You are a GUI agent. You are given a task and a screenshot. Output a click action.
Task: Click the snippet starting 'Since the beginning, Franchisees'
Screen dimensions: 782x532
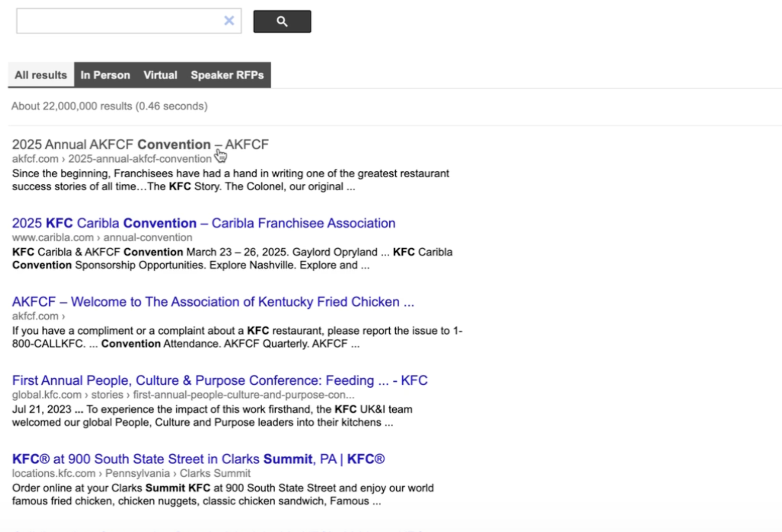click(x=231, y=180)
